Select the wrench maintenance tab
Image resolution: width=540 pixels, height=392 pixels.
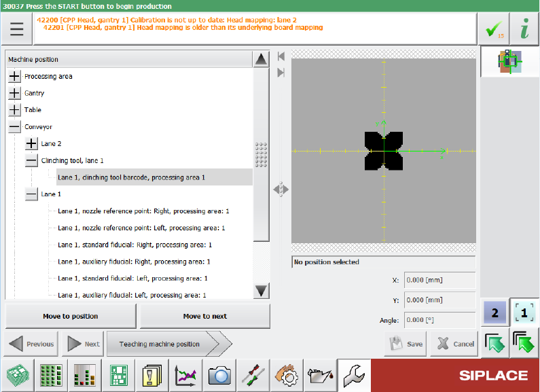click(354, 375)
